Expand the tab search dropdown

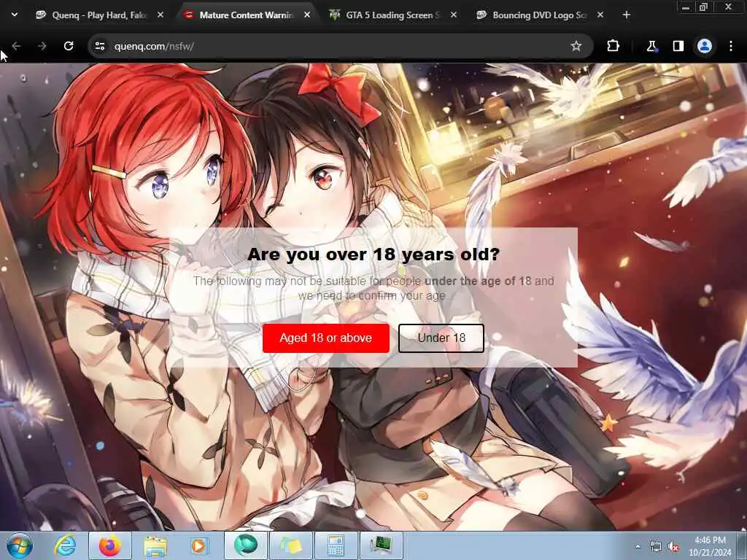point(15,15)
